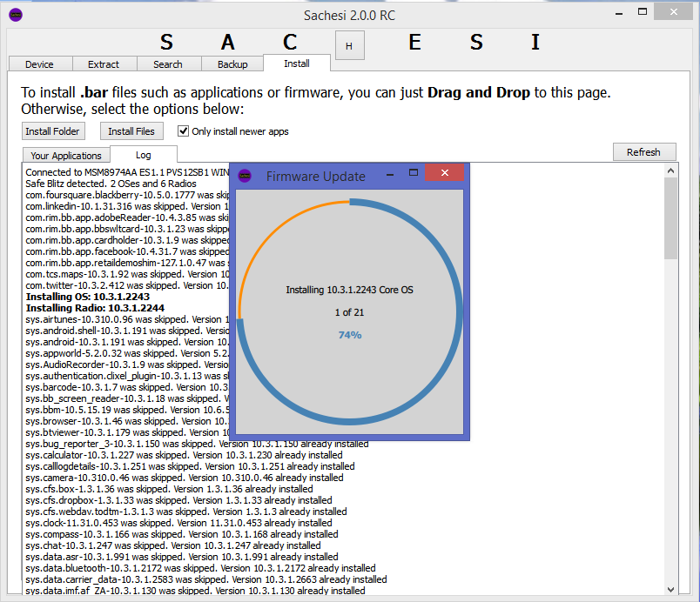Click the sys.browser-10.3.1.46 log entry
This screenshot has width=700, height=602.
(x=127, y=421)
